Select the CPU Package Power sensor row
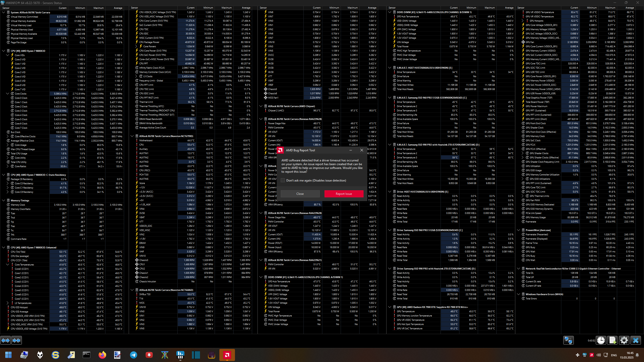 [x=149, y=42]
